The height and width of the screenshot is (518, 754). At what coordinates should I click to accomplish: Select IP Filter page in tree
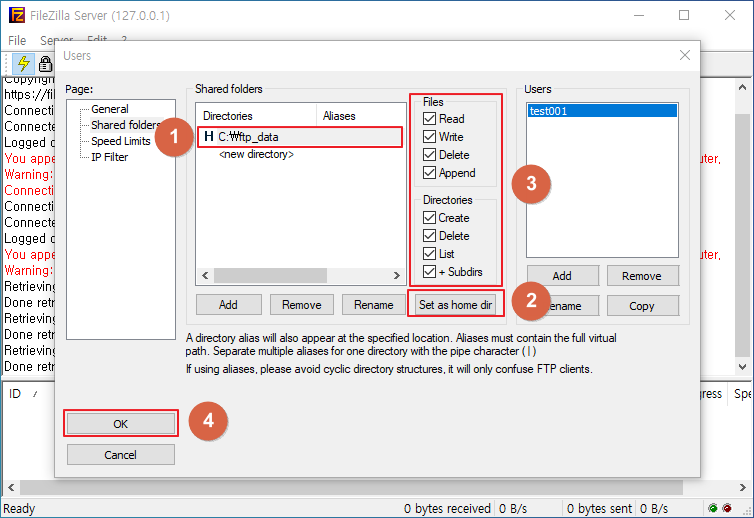[x=110, y=157]
